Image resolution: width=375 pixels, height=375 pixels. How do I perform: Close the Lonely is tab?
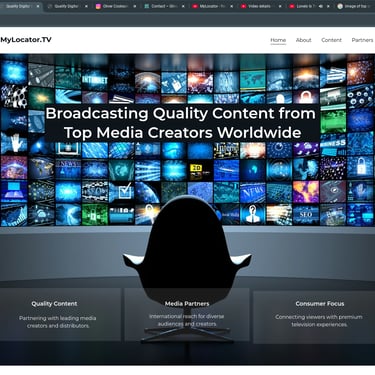click(328, 6)
